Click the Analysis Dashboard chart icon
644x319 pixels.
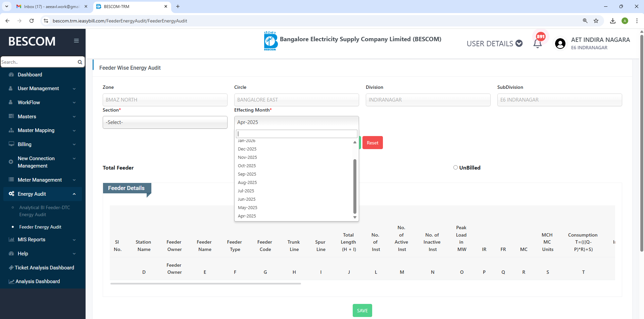coord(11,281)
